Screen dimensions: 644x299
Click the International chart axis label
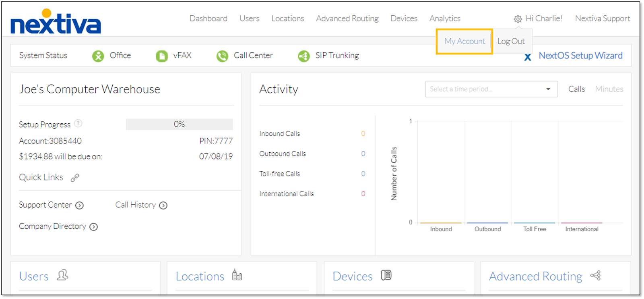582,229
